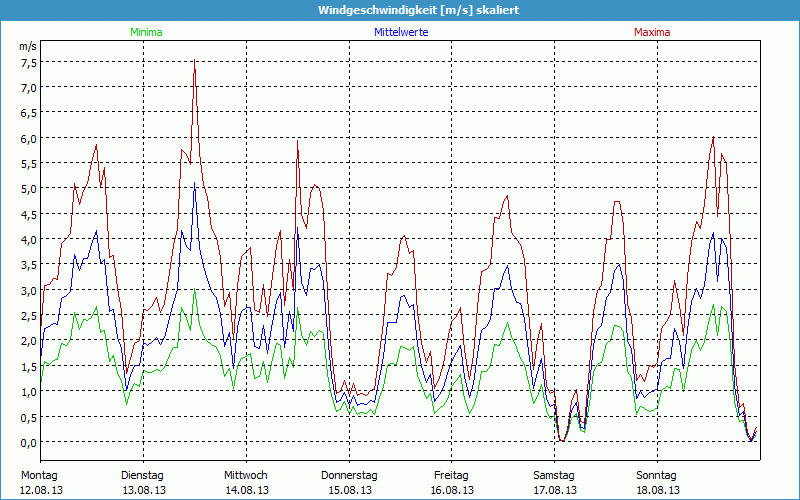Image resolution: width=800 pixels, height=500 pixels.
Task: Click the '1,5' y-axis value
Action: click(29, 367)
